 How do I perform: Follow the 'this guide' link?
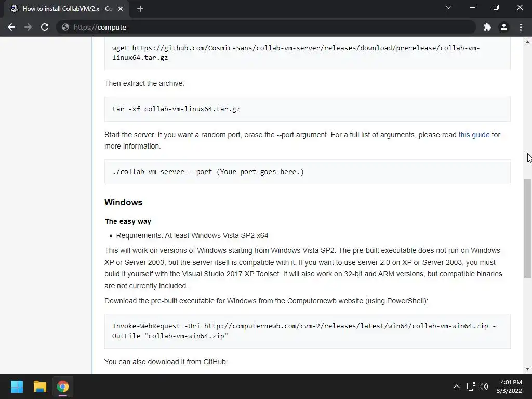click(x=474, y=135)
